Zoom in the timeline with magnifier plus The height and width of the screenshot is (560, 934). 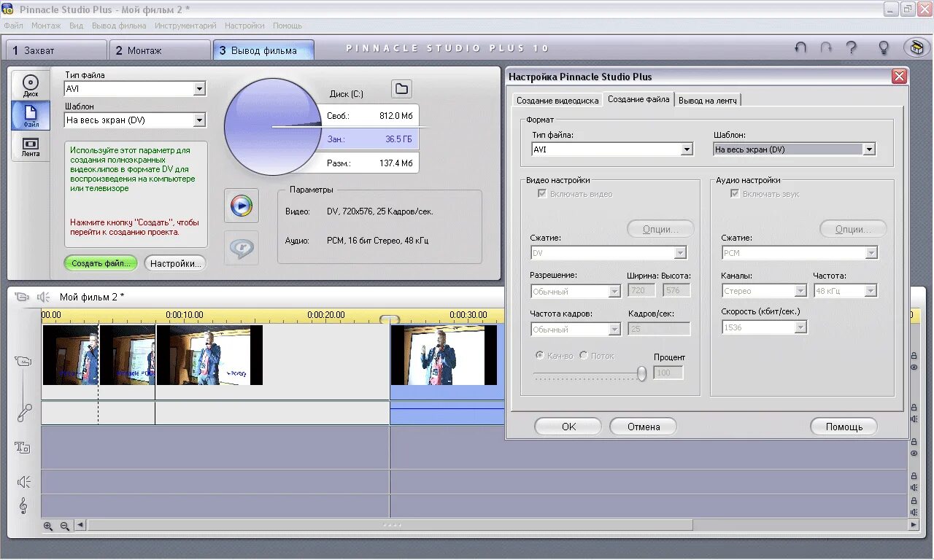[x=48, y=526]
